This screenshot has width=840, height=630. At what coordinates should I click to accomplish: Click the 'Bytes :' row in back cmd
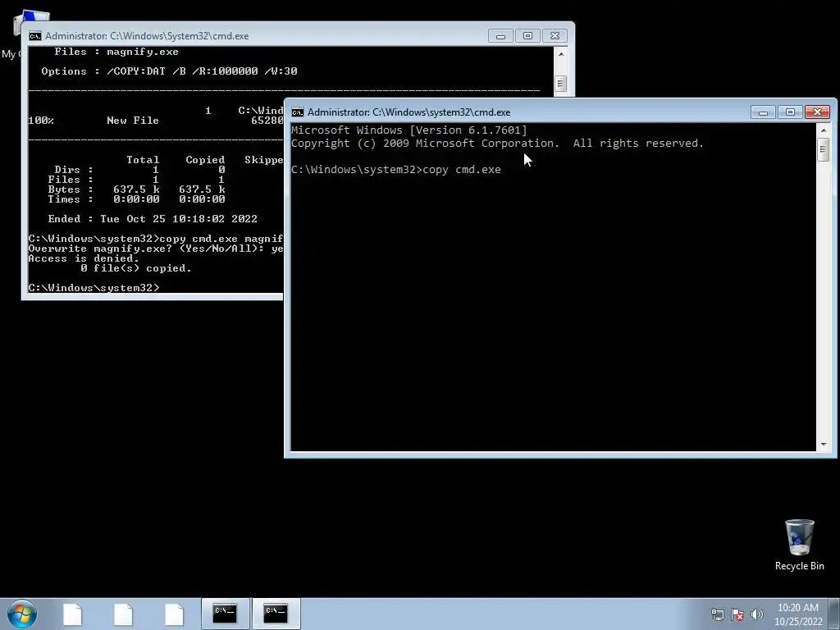(137, 189)
